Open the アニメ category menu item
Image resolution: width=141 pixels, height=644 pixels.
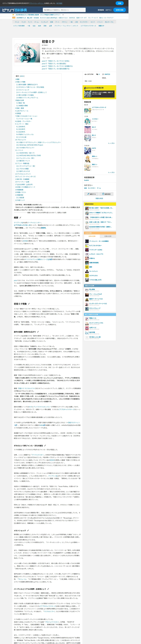(x=17, y=22)
